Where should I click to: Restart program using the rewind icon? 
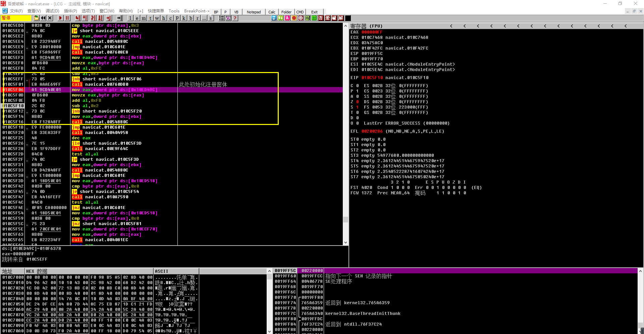click(43, 18)
